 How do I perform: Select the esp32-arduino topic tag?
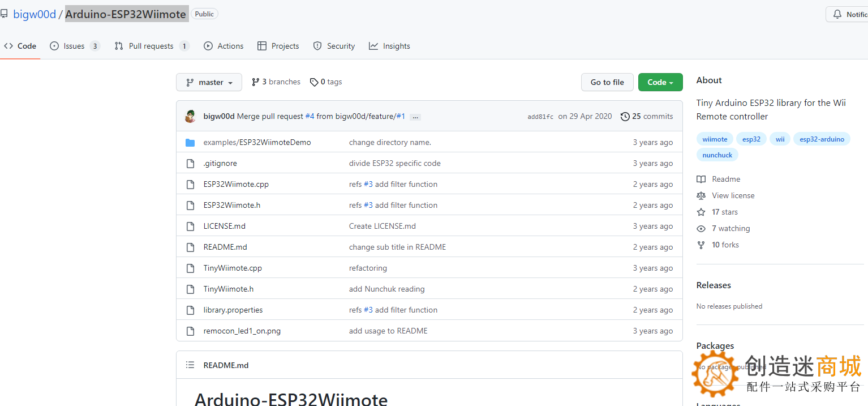coord(822,139)
